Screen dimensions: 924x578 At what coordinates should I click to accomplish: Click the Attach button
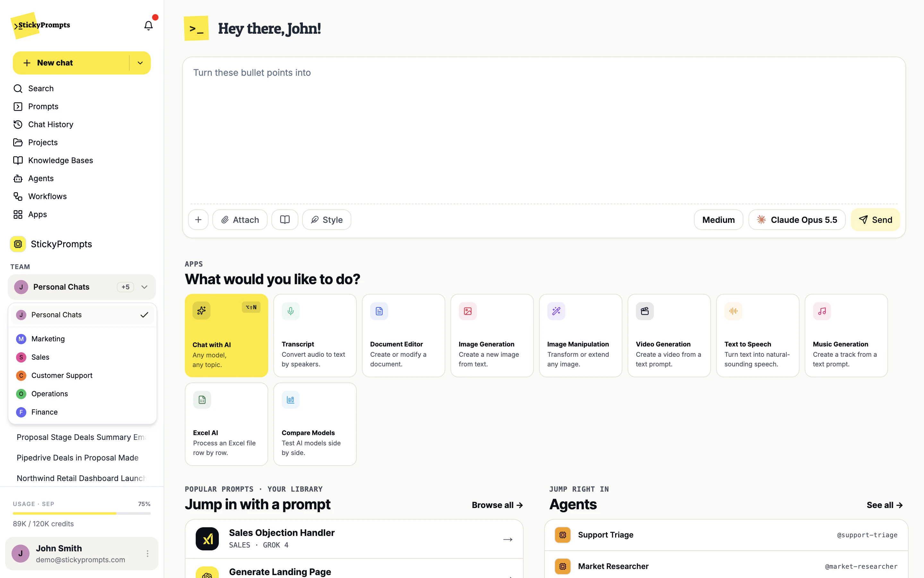tap(240, 220)
